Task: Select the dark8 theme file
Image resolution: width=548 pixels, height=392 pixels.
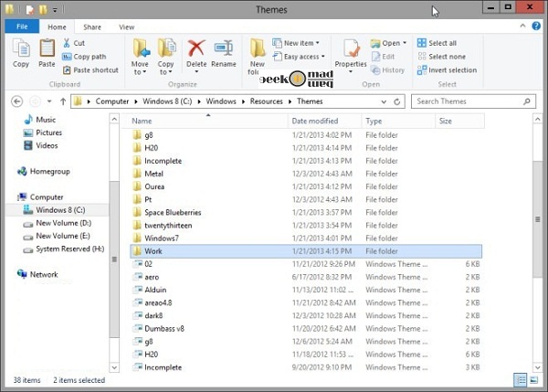Action: point(306,316)
